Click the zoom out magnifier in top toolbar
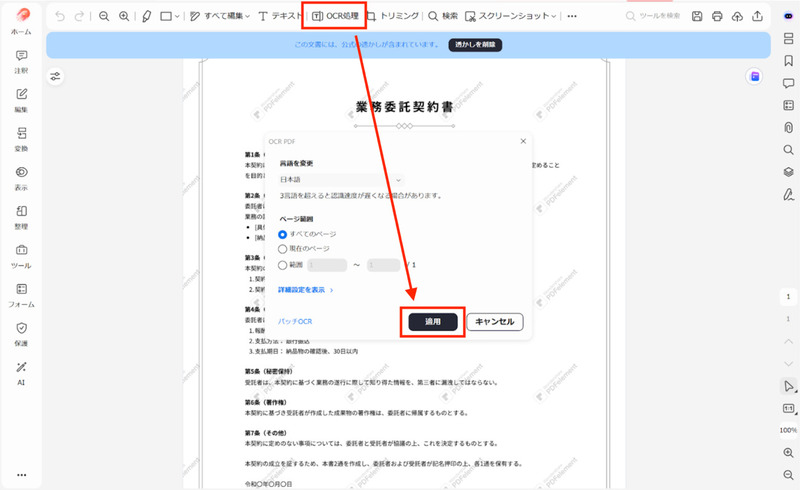The height and width of the screenshot is (490, 800). 104,16
